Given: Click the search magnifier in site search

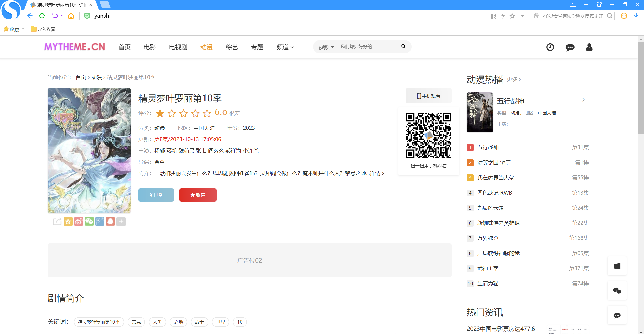Looking at the screenshot, I should click(403, 46).
